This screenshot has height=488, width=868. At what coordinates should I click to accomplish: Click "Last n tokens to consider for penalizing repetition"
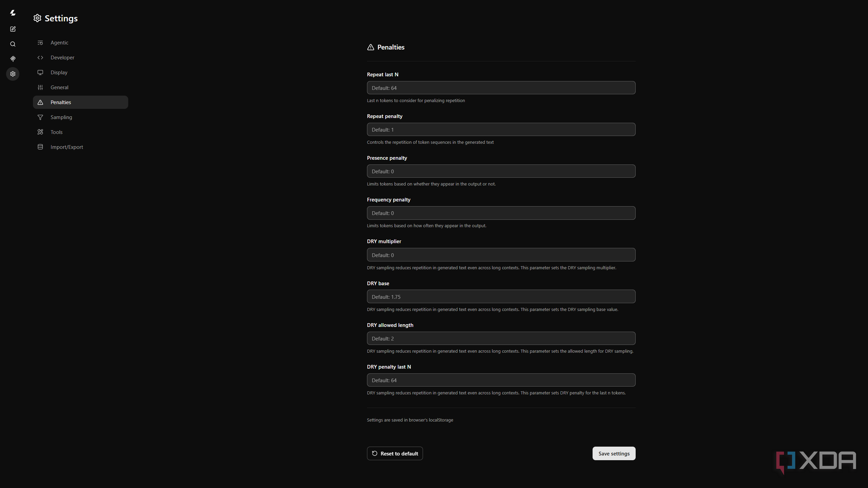coord(416,100)
